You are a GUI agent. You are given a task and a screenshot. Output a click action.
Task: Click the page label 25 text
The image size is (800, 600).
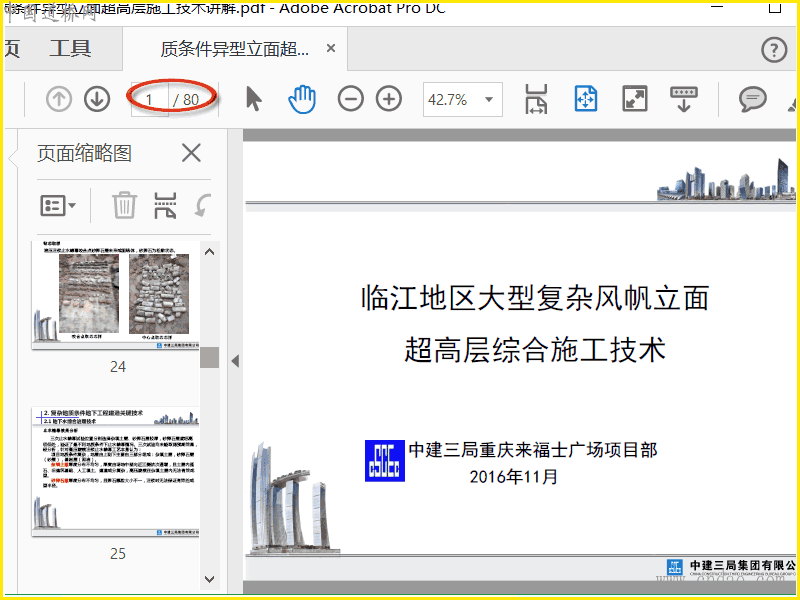pyautogui.click(x=118, y=554)
